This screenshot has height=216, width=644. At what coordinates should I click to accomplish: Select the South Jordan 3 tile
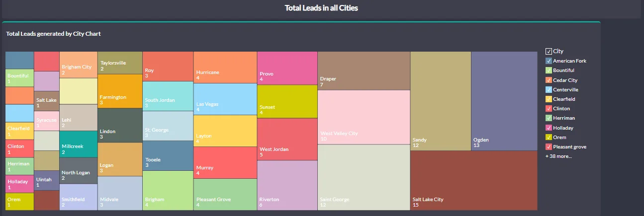click(x=168, y=96)
